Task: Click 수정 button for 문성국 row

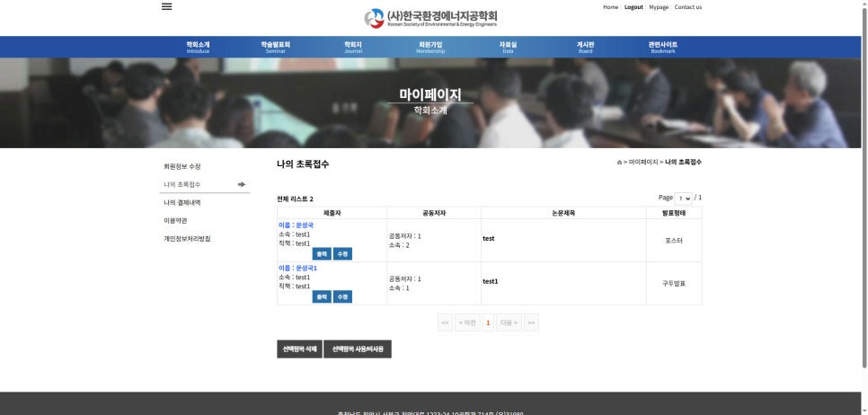Action: pos(342,254)
